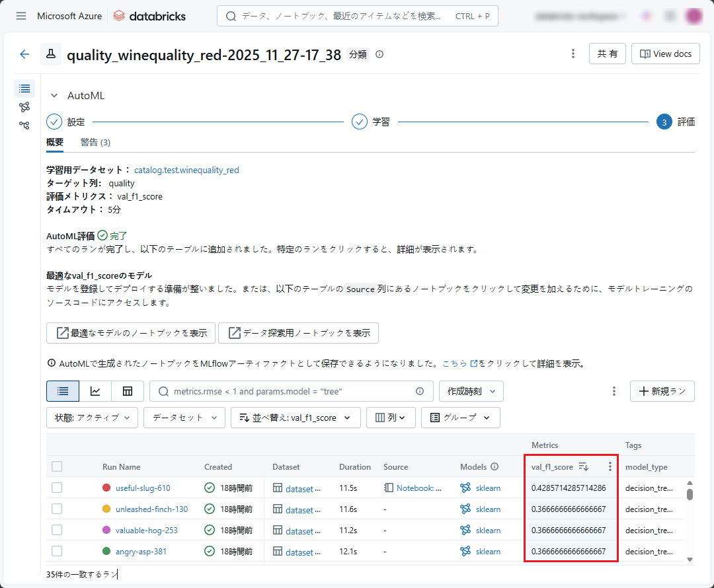
Task: Toggle the select-all runs header checkbox
Action: point(57,467)
